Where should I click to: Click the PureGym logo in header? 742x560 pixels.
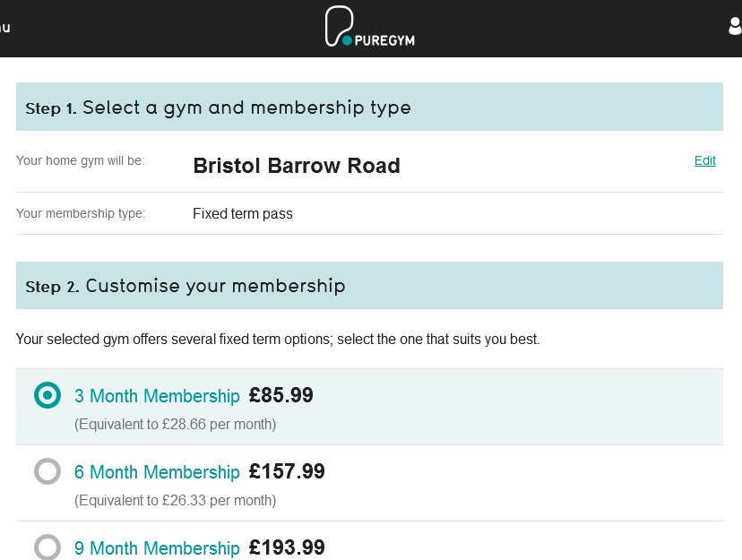pyautogui.click(x=369, y=28)
